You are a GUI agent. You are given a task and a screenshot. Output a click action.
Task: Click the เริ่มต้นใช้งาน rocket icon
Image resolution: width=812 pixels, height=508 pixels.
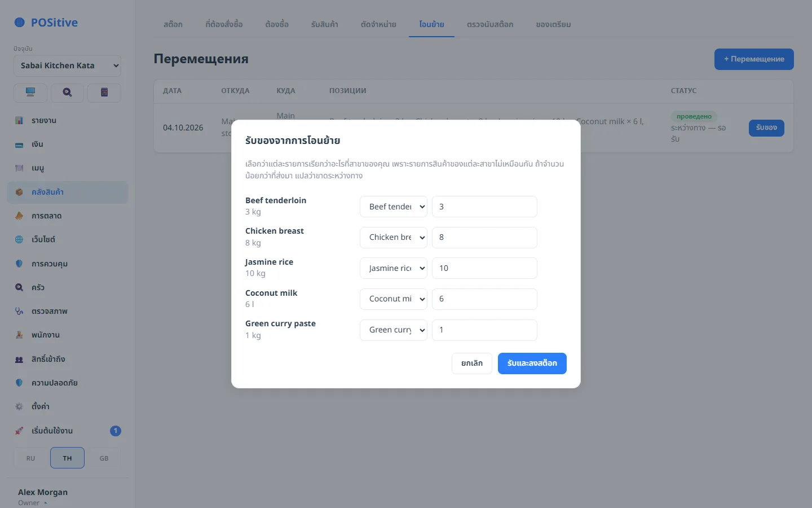click(19, 431)
